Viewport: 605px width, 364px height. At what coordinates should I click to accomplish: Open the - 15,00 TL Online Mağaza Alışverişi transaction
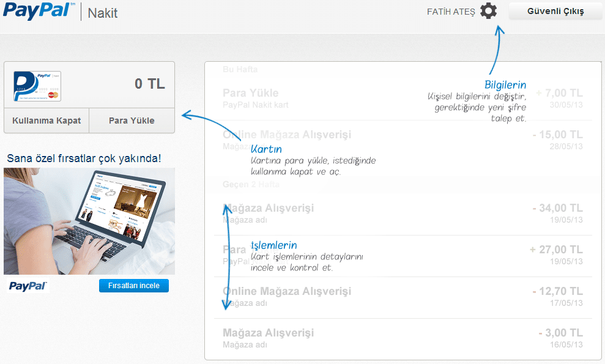(x=403, y=141)
